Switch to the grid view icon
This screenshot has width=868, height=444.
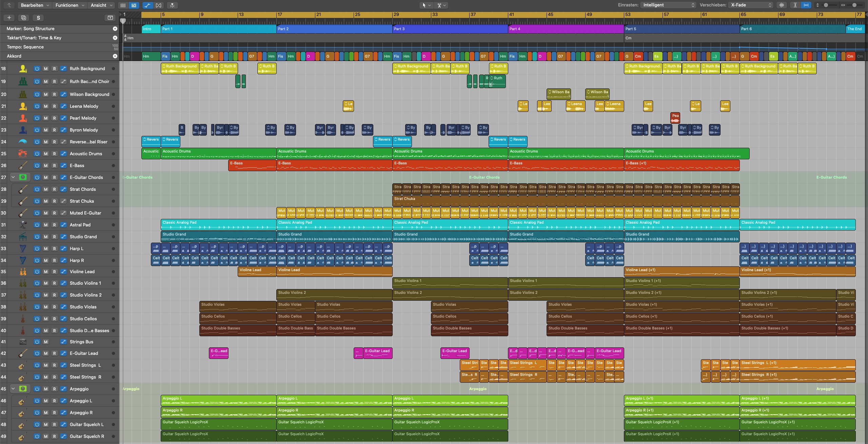(123, 5)
